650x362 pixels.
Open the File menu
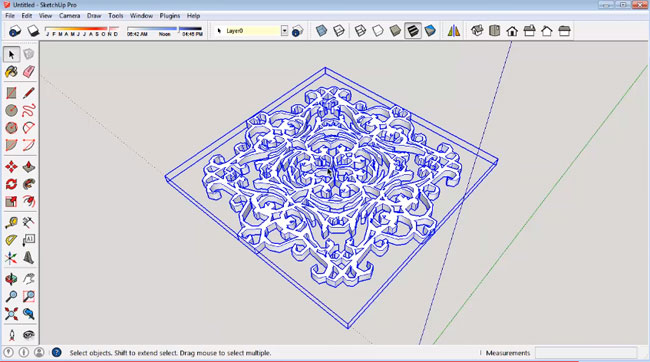click(x=10, y=16)
